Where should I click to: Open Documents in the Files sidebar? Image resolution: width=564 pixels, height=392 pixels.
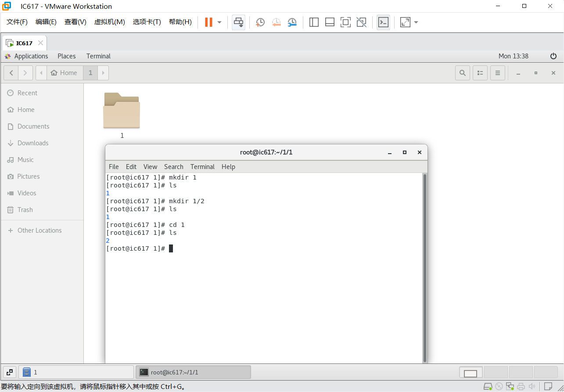(42, 126)
